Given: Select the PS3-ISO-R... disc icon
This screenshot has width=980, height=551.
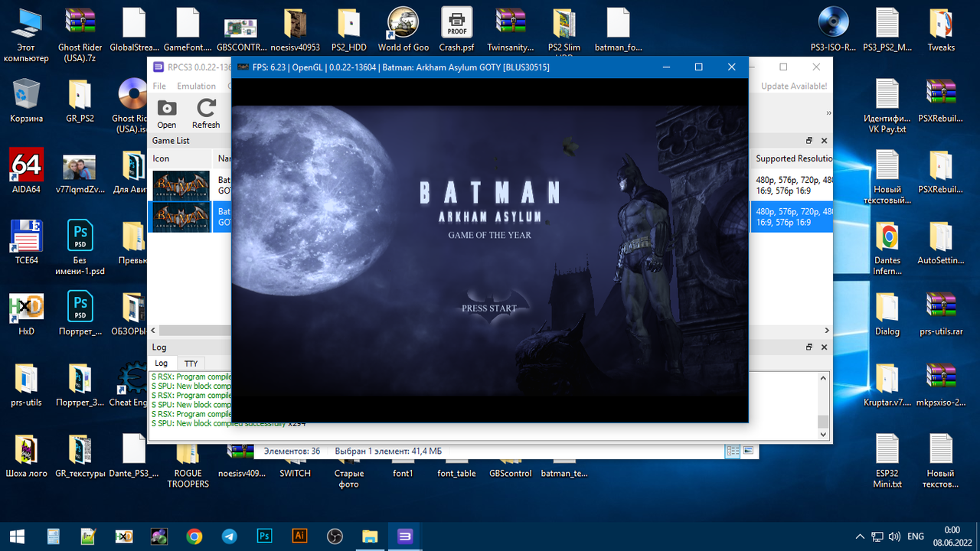Looking at the screenshot, I should click(833, 30).
